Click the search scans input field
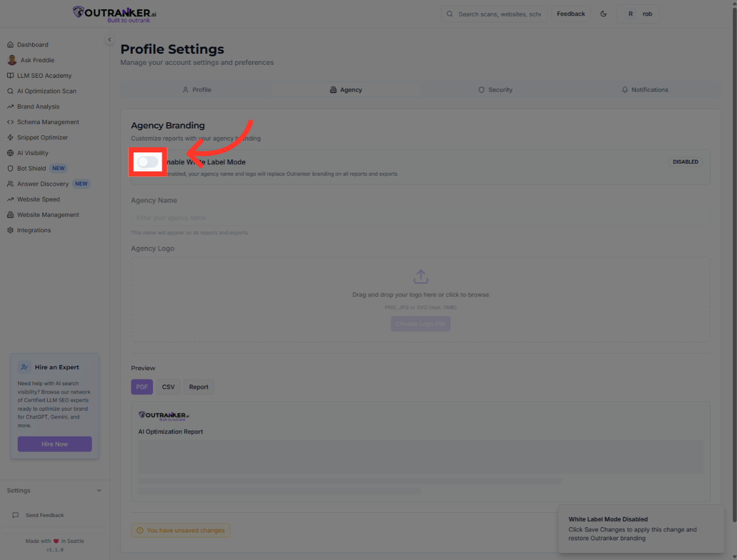 click(494, 13)
